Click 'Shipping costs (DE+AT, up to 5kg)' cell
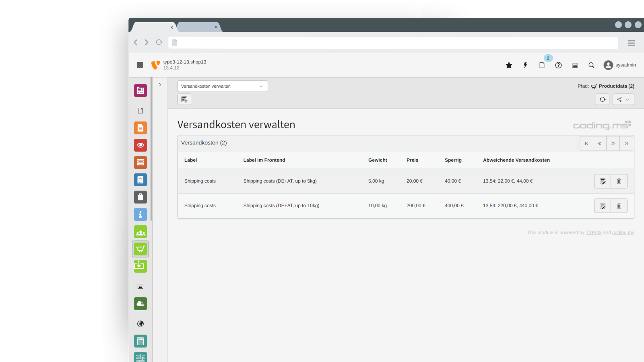This screenshot has width=644, height=362. (x=280, y=181)
